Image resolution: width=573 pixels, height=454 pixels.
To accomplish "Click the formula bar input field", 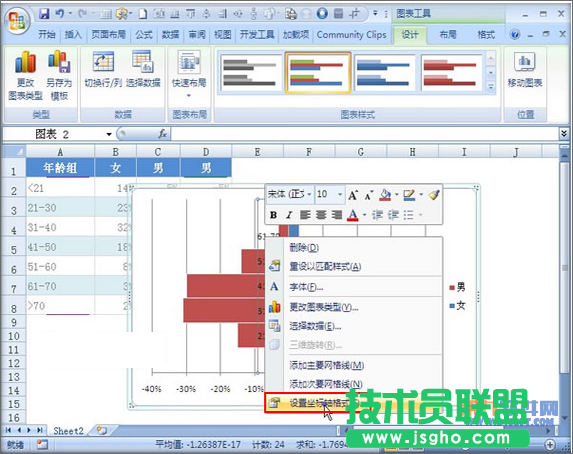I will [364, 134].
